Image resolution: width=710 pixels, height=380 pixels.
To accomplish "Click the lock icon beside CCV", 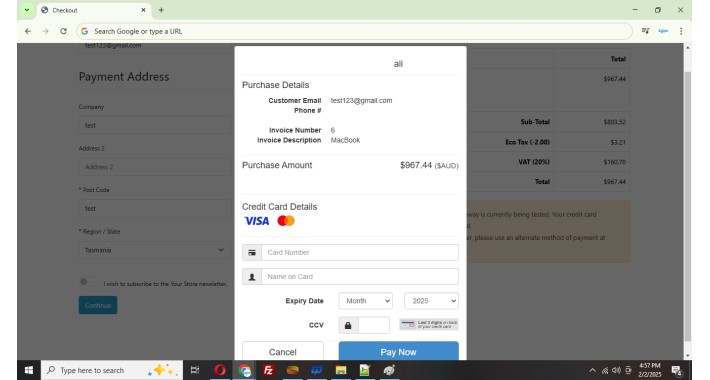I will [x=348, y=325].
